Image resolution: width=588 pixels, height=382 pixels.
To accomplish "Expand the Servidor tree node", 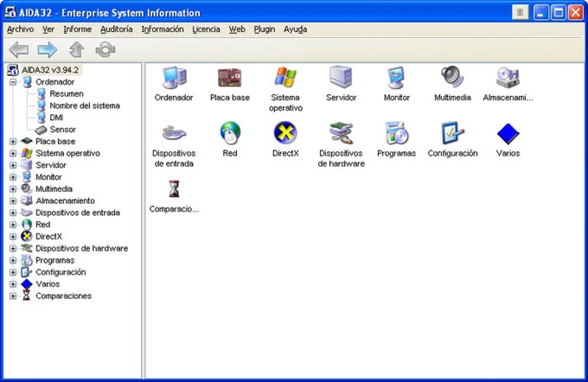I will tap(13, 165).
